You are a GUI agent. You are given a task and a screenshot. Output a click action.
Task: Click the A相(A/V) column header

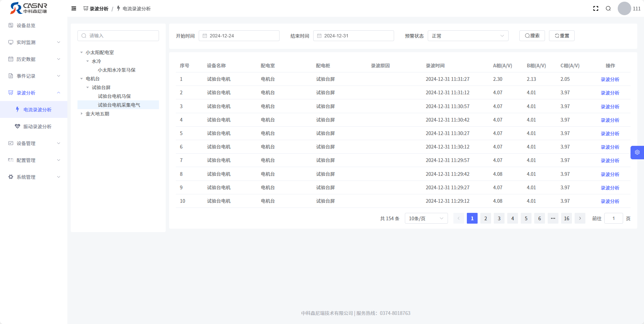503,66
